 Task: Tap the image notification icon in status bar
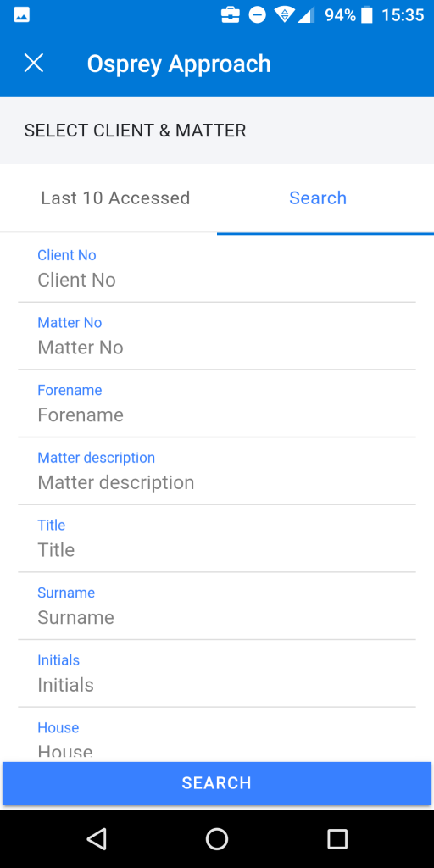[x=21, y=15]
